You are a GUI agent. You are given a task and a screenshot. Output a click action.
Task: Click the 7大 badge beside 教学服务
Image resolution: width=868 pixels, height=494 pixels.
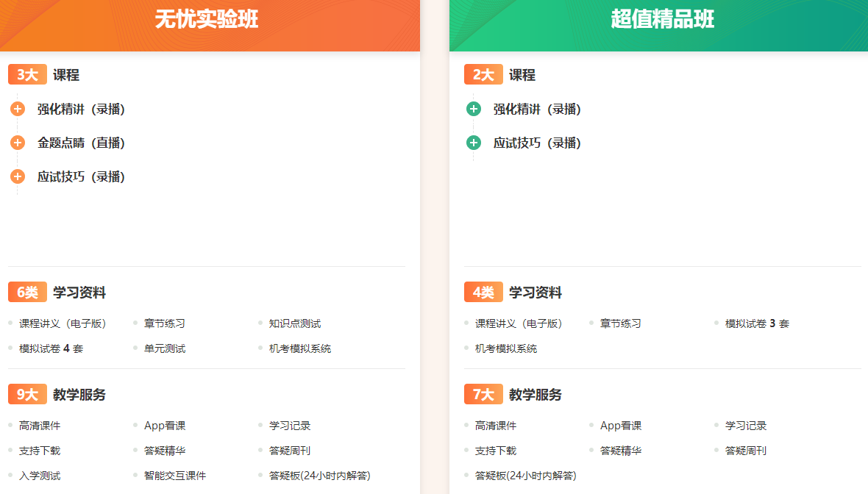pyautogui.click(x=483, y=394)
